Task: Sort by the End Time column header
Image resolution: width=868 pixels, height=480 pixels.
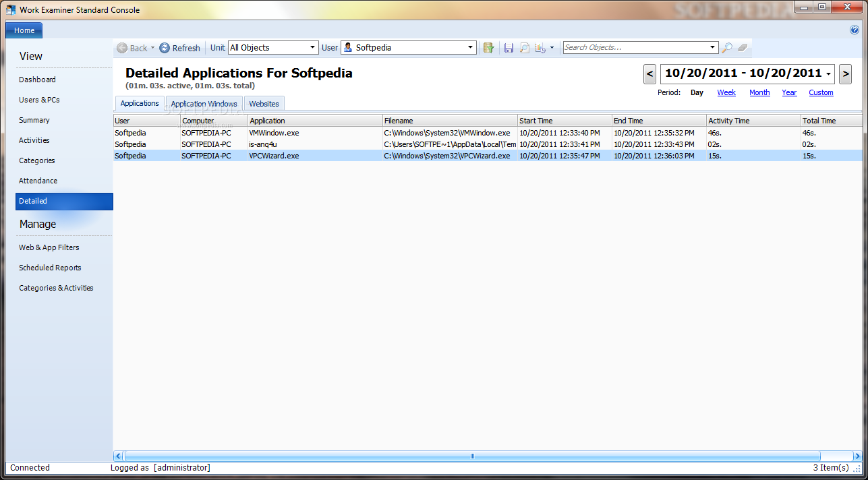Action: point(659,121)
